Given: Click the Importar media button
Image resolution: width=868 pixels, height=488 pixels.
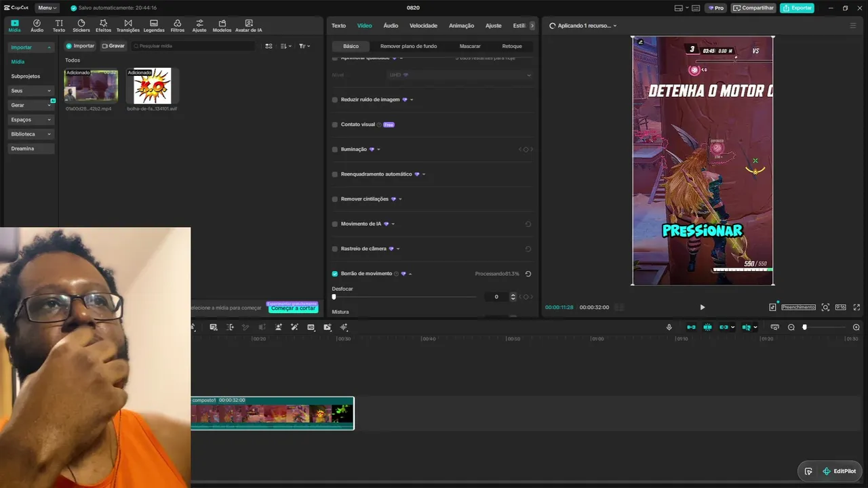Looking at the screenshot, I should 80,46.
